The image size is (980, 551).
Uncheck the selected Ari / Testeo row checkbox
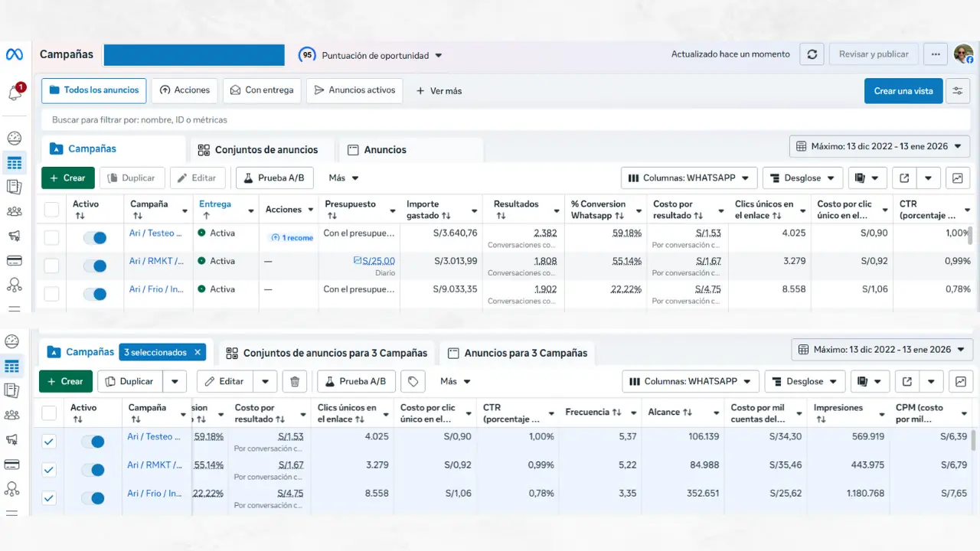(49, 442)
